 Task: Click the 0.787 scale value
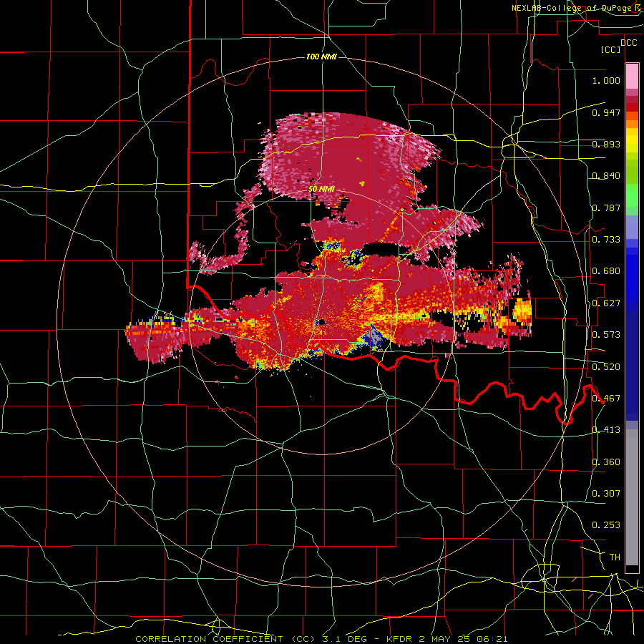click(606, 208)
